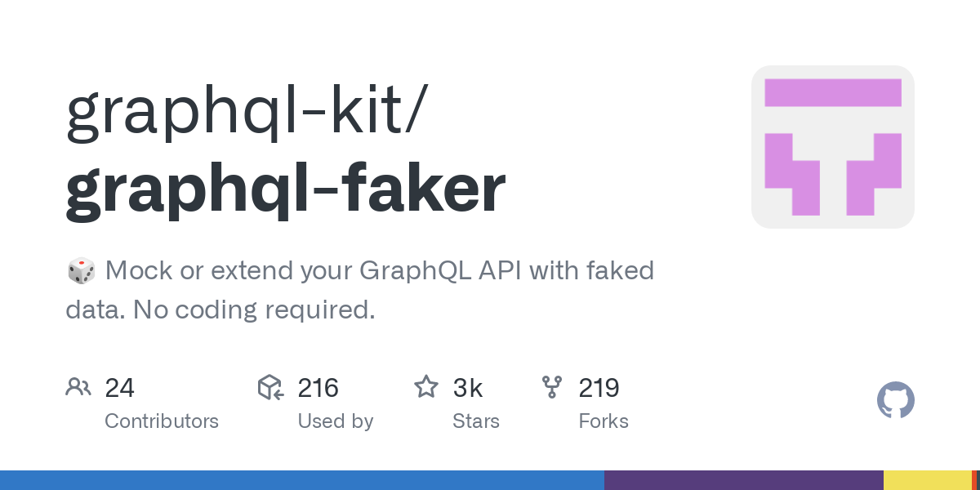Open the graphql-faker repository title

[x=286, y=189]
